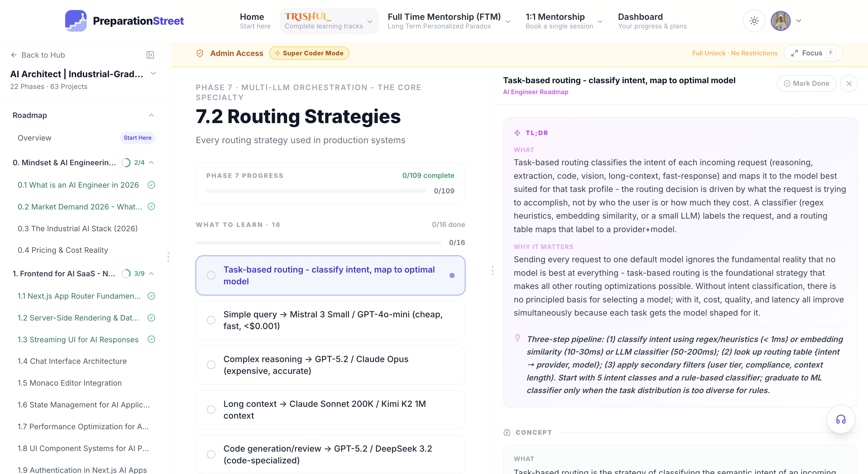Click completed check icon for 1.1 Next.js lesson
The image size is (868, 474).
coord(151,296)
